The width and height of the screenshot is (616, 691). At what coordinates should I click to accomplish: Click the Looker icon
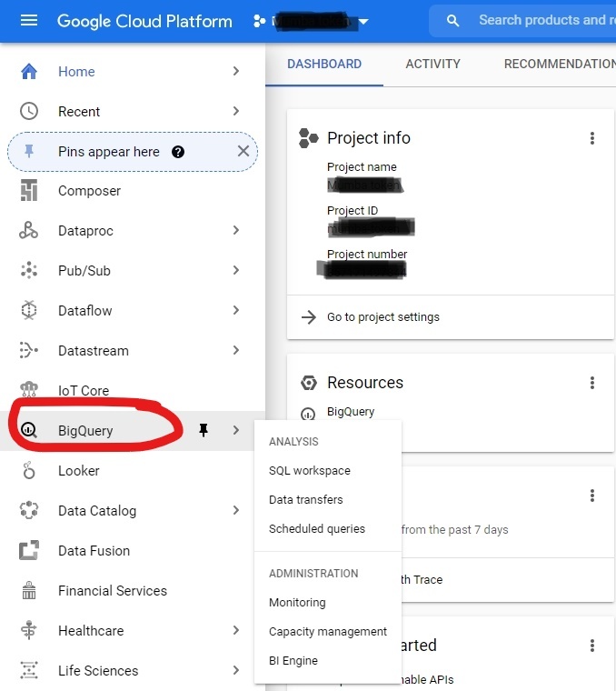pos(29,470)
